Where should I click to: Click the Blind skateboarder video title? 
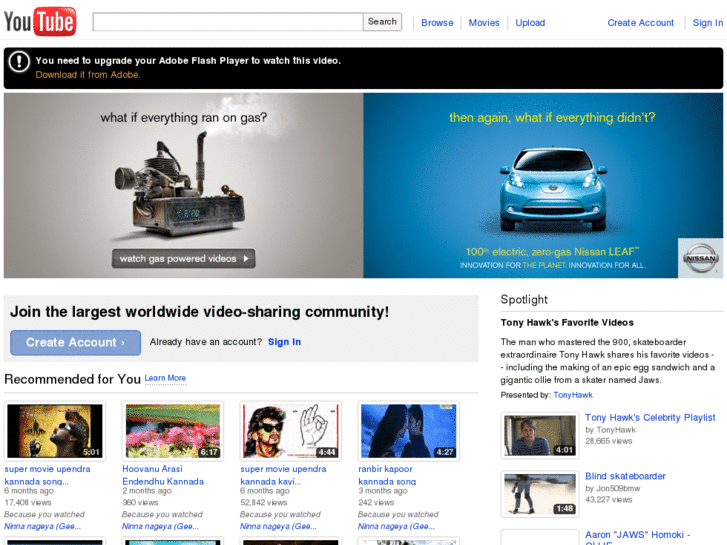(x=625, y=476)
